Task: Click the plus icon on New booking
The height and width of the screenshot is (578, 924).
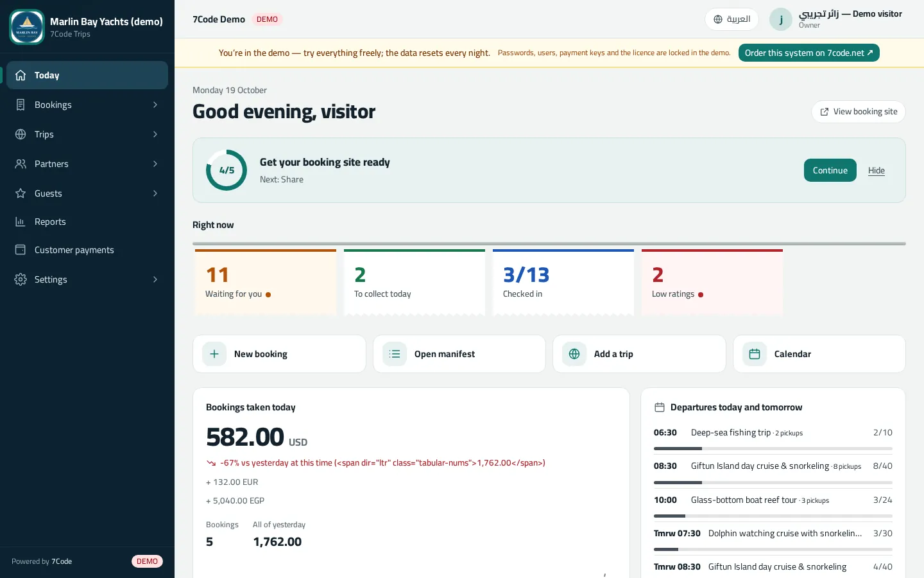Action: click(214, 354)
